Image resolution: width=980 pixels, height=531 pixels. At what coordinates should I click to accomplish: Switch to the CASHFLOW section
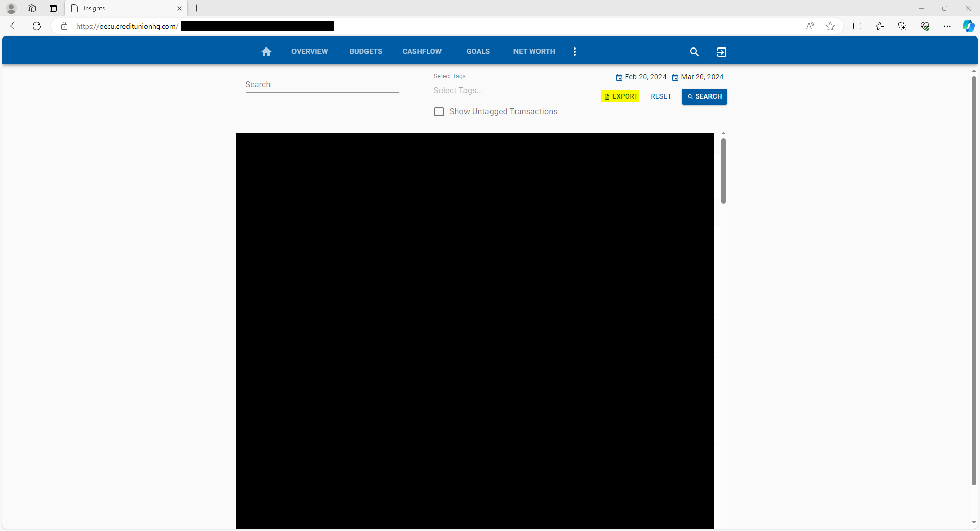422,51
